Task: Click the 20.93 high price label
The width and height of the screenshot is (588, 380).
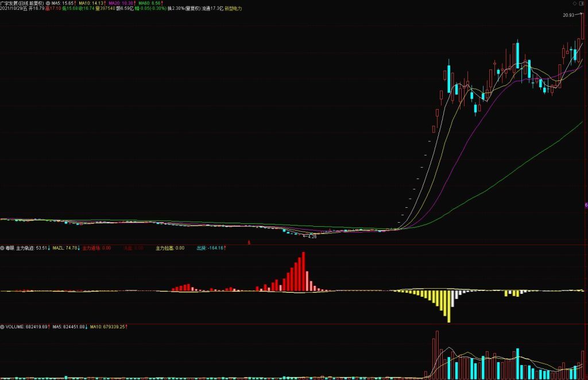Action: (569, 15)
